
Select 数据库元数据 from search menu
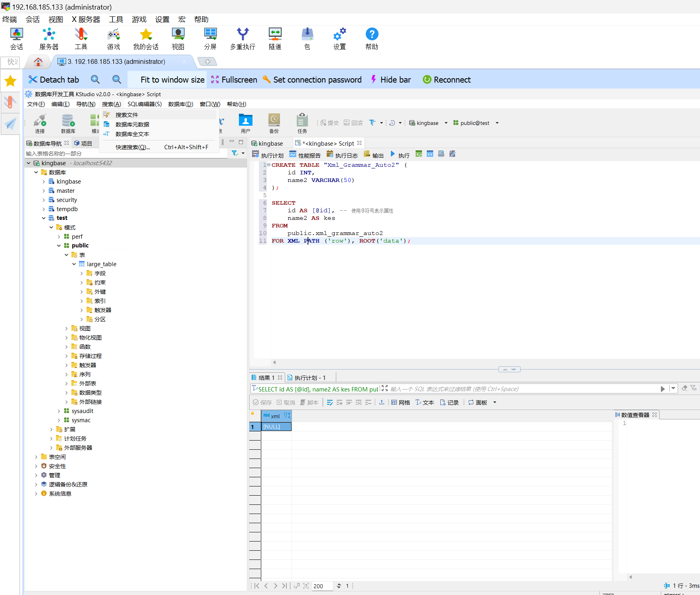click(x=132, y=125)
